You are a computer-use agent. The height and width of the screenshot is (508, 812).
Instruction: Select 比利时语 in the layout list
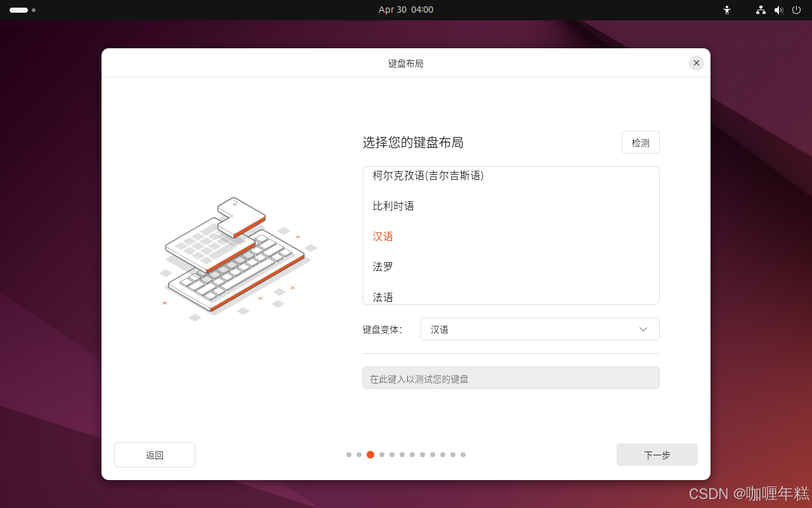[511, 206]
